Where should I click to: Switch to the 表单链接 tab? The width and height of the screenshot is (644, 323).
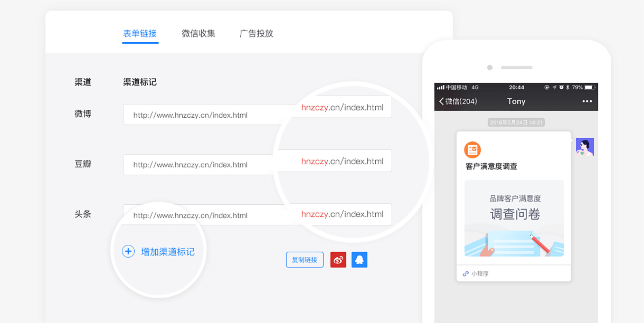(140, 34)
